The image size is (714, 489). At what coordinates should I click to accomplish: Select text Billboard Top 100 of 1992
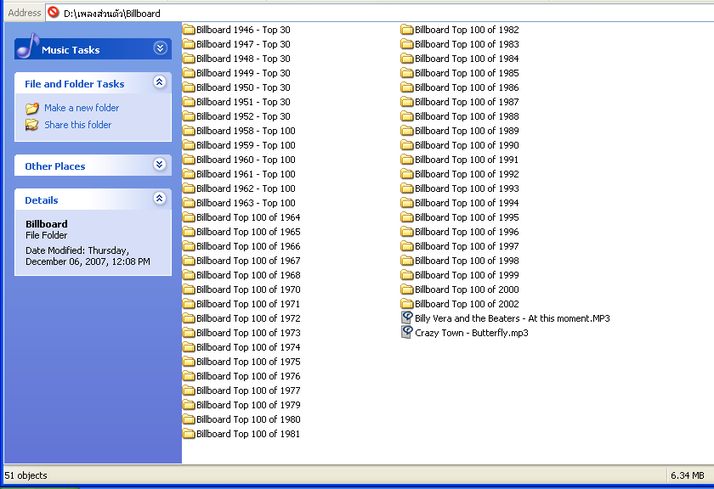[x=467, y=174]
